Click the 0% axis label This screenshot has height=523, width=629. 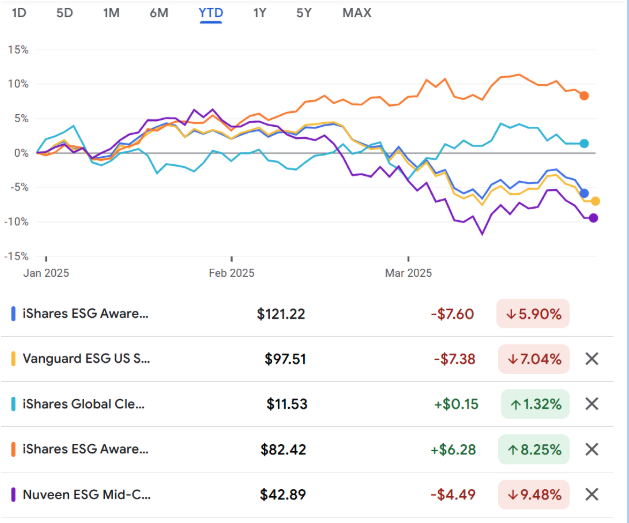pos(21,153)
